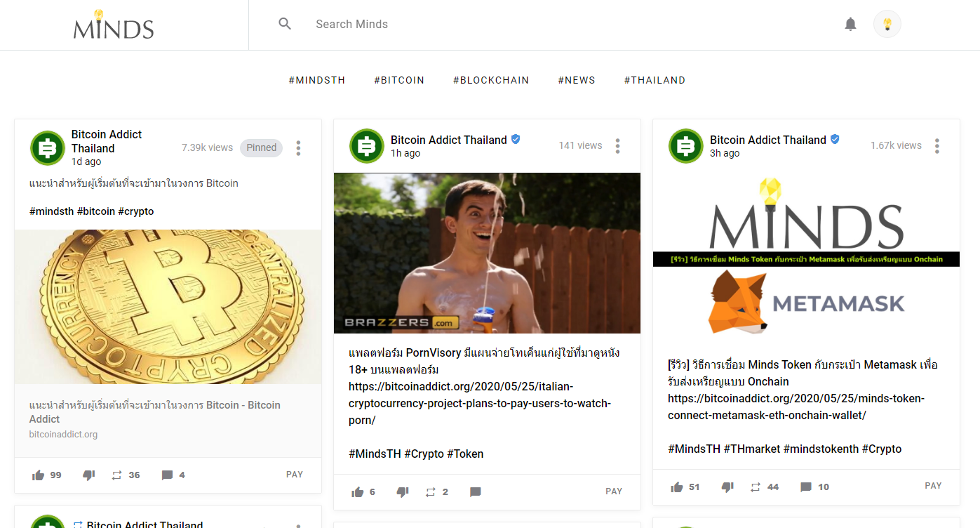
Task: Open the gold Bitcoin coin image
Action: click(x=168, y=307)
